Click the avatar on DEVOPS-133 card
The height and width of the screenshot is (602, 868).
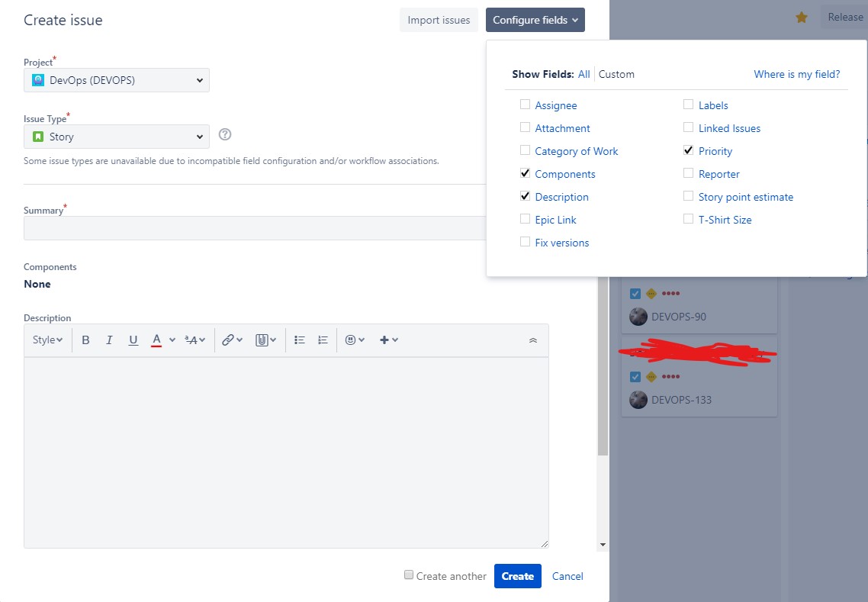[638, 400]
